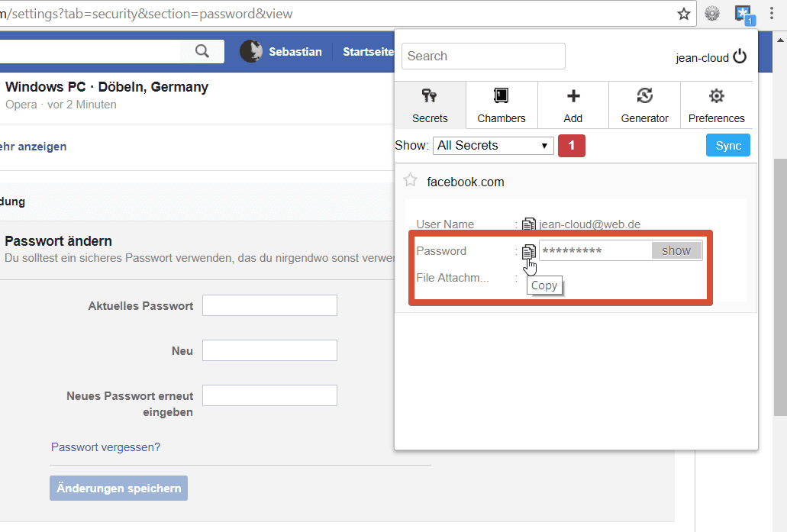Viewport: 787px width, 532px height.
Task: Open the password manager extension icon
Action: [743, 14]
